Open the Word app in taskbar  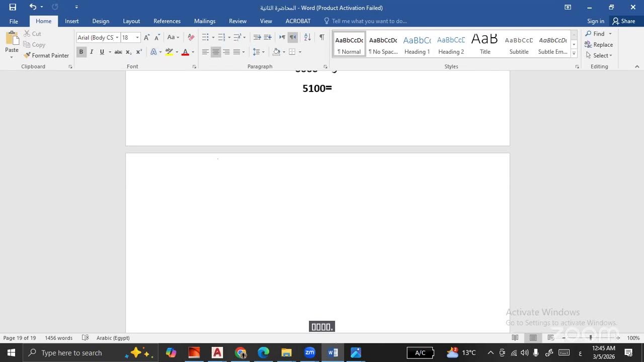[333, 352]
